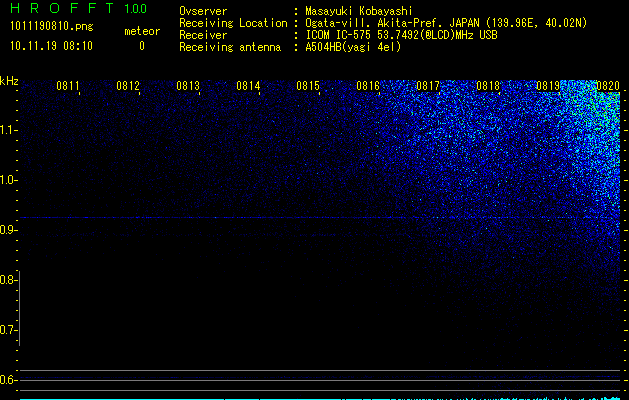629x400 pixels.
Task: Click the date 10.11.19 08:10
Action: (x=51, y=46)
